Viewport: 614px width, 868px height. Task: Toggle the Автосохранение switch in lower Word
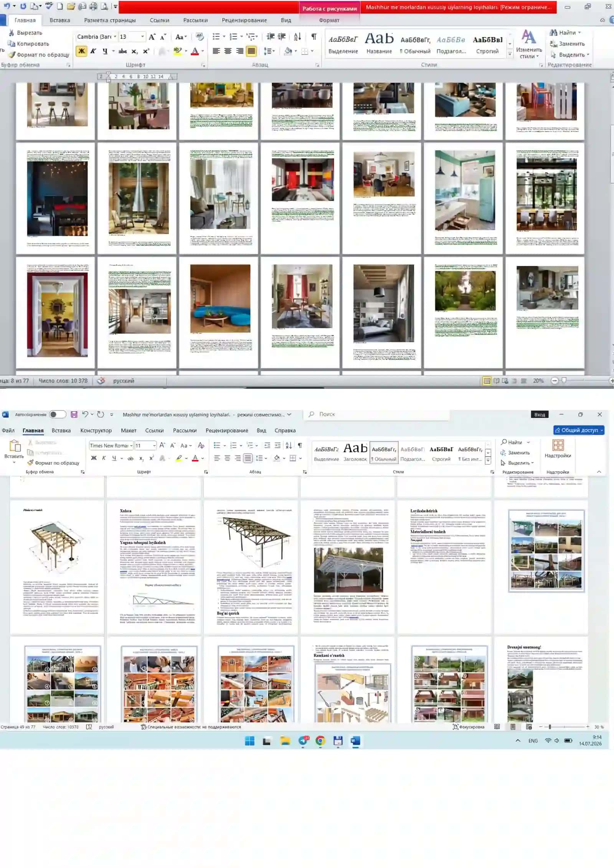(x=58, y=414)
